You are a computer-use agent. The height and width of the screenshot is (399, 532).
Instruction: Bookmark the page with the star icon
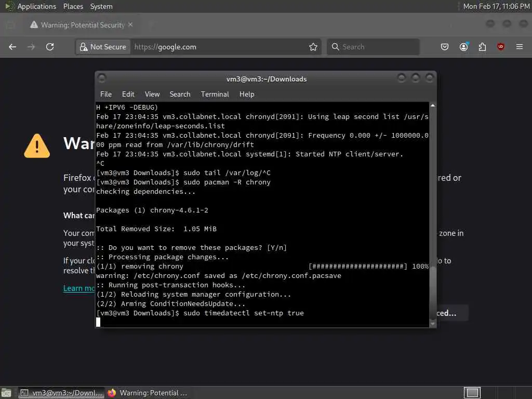pyautogui.click(x=313, y=47)
